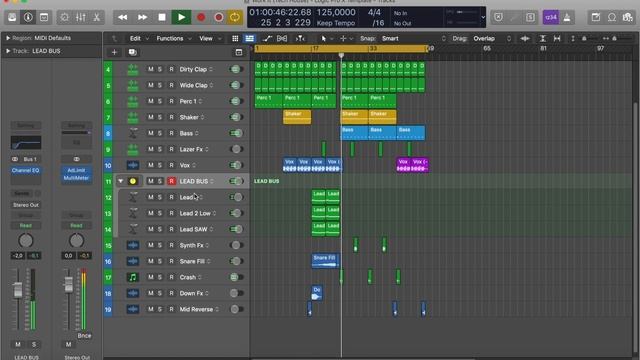640x360 pixels.
Task: Click the Crash track music note icon
Action: [x=133, y=277]
